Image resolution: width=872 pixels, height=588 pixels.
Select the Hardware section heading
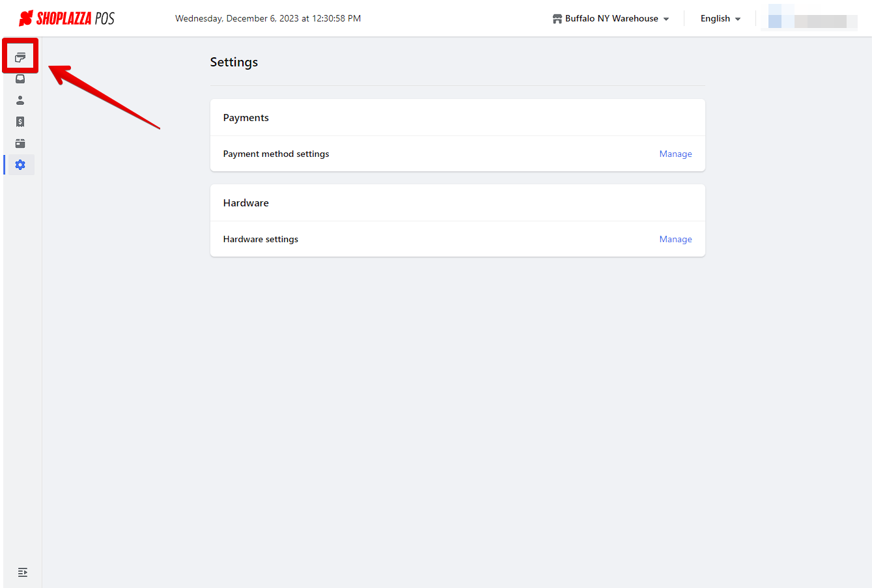(x=246, y=203)
